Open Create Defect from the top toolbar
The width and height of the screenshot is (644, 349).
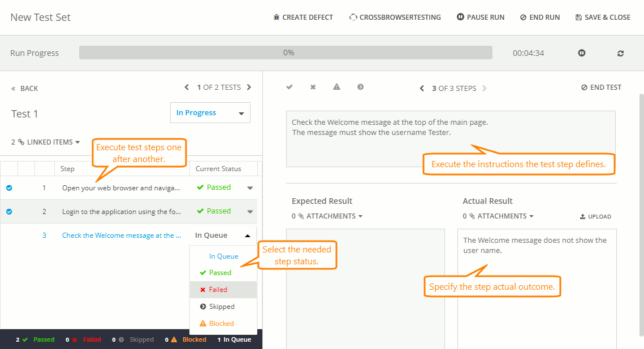coord(303,17)
